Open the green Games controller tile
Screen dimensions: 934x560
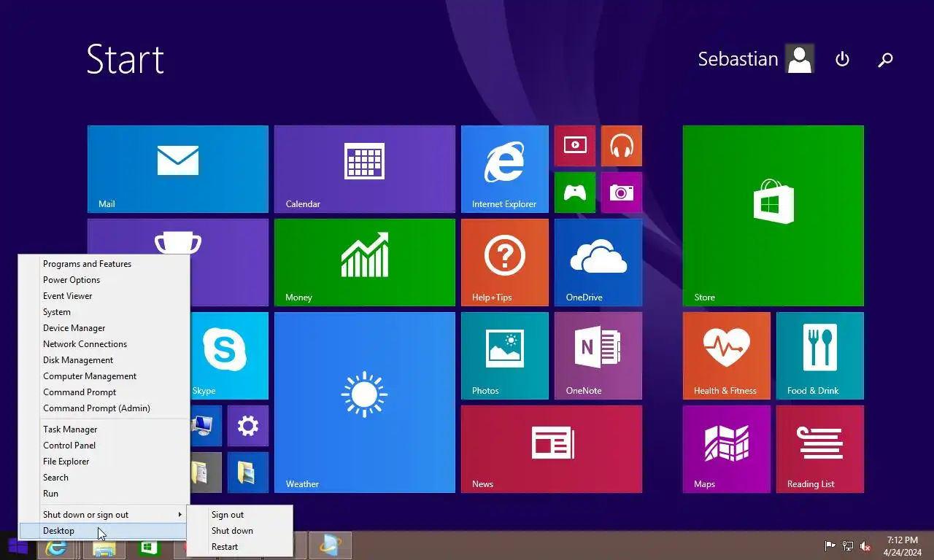click(x=575, y=192)
